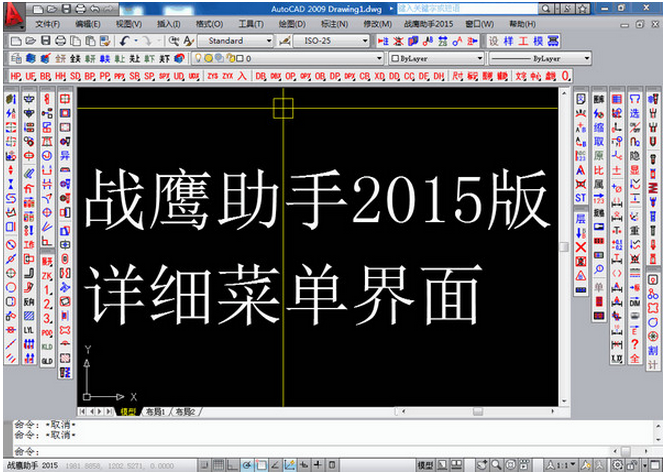Open the status bar menu arrow at bottom right
The height and width of the screenshot is (474, 671).
[x=645, y=465]
